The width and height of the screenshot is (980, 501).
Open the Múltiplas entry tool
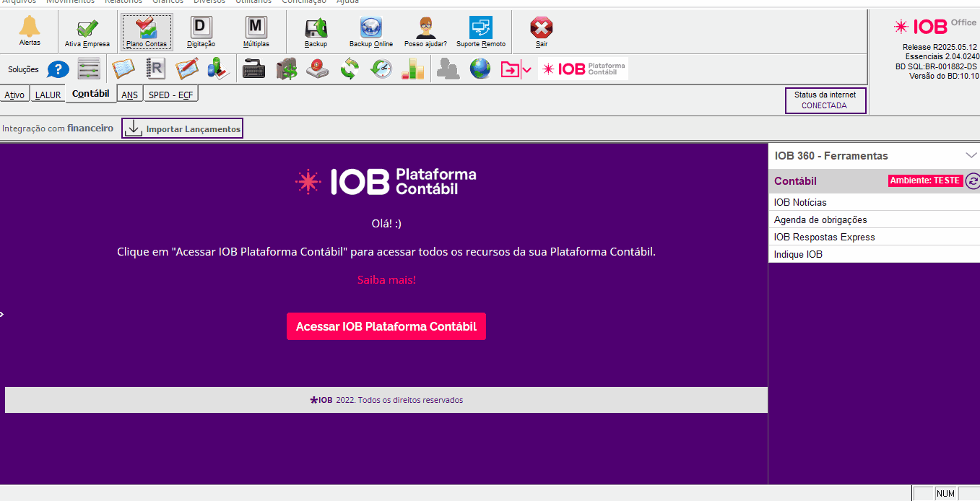pos(256,31)
